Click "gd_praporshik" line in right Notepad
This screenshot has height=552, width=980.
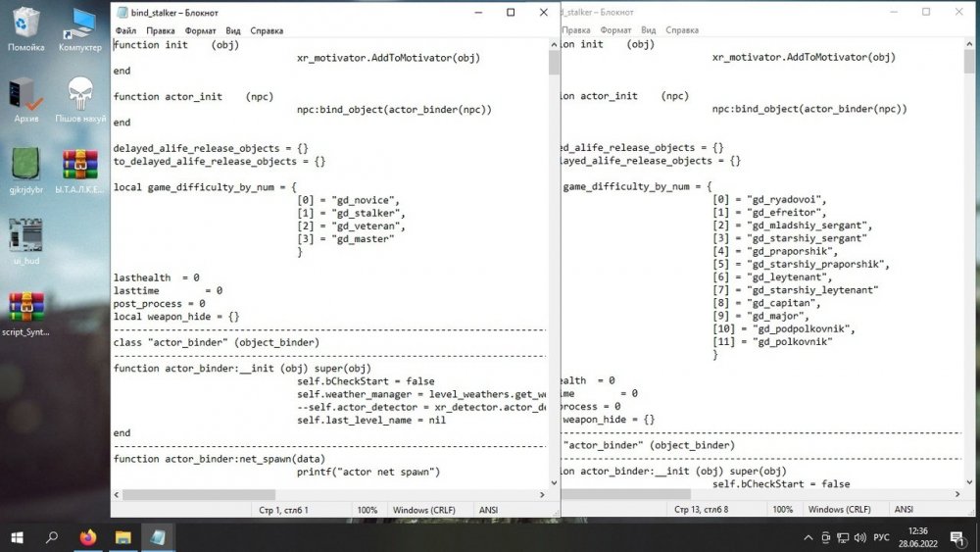coord(775,251)
